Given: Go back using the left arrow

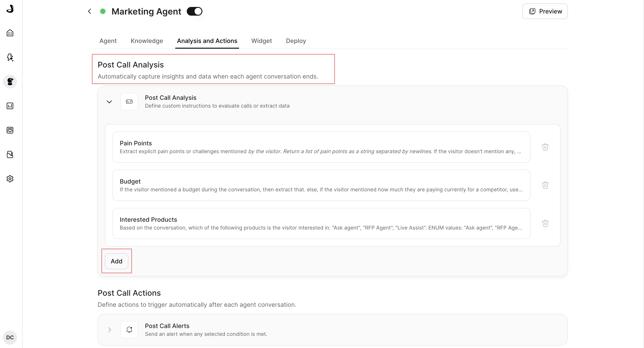Looking at the screenshot, I should point(90,11).
